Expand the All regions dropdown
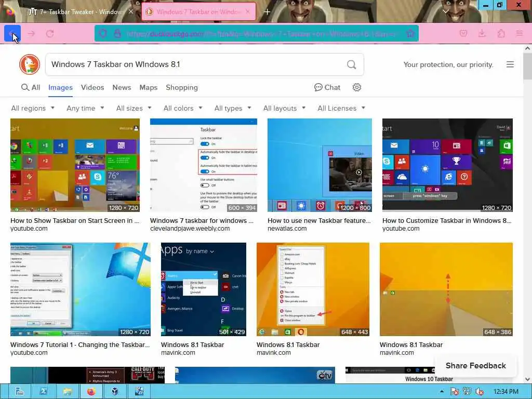The height and width of the screenshot is (399, 532). pos(33,108)
